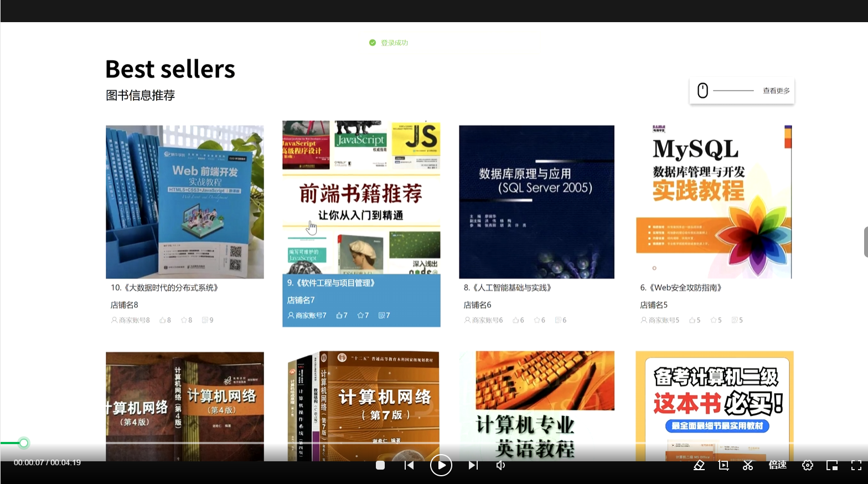Open the eraser annotation tool
The height and width of the screenshot is (484, 868).
coord(699,465)
